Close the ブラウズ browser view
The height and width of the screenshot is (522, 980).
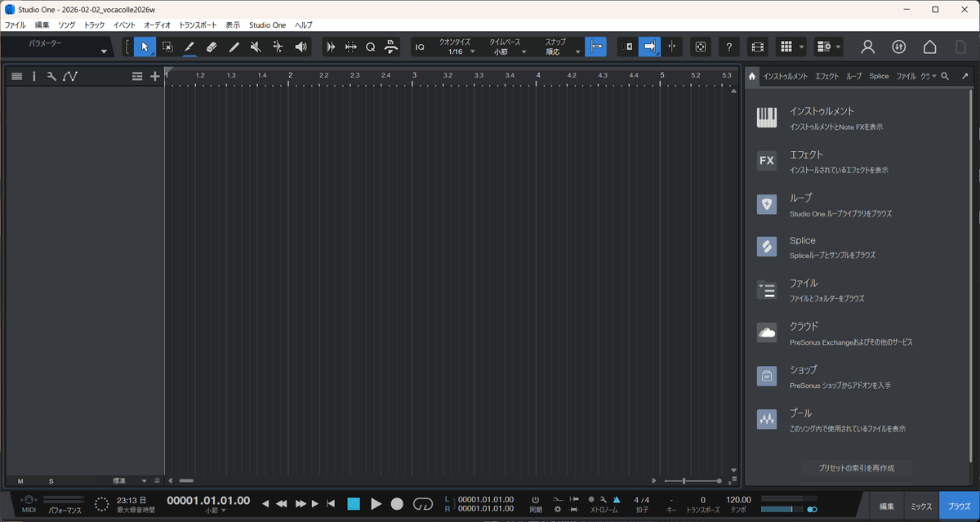coord(960,506)
